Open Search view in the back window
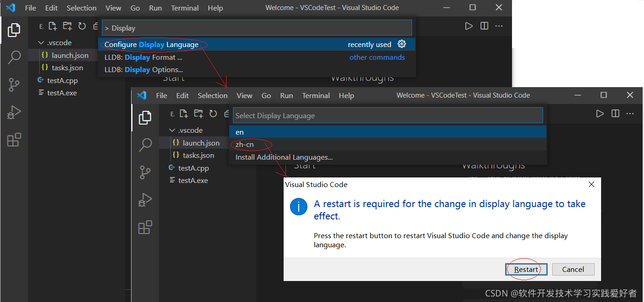The width and height of the screenshot is (644, 302). 14,57
